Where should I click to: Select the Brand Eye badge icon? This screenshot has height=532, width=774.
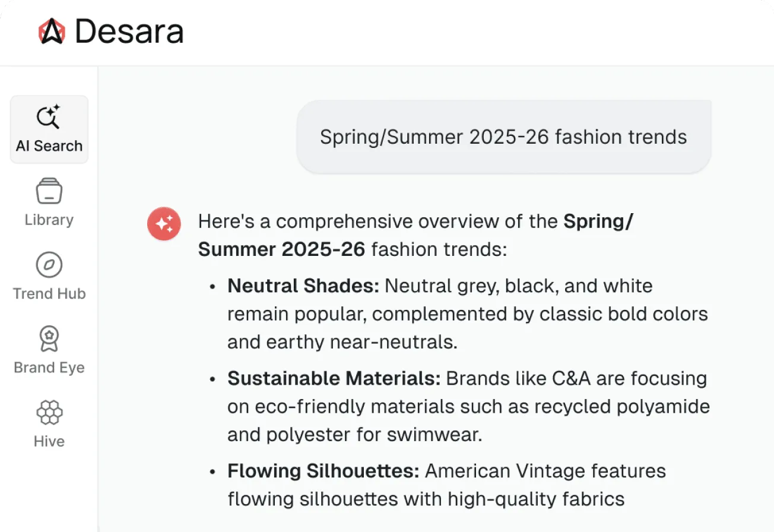pyautogui.click(x=49, y=338)
